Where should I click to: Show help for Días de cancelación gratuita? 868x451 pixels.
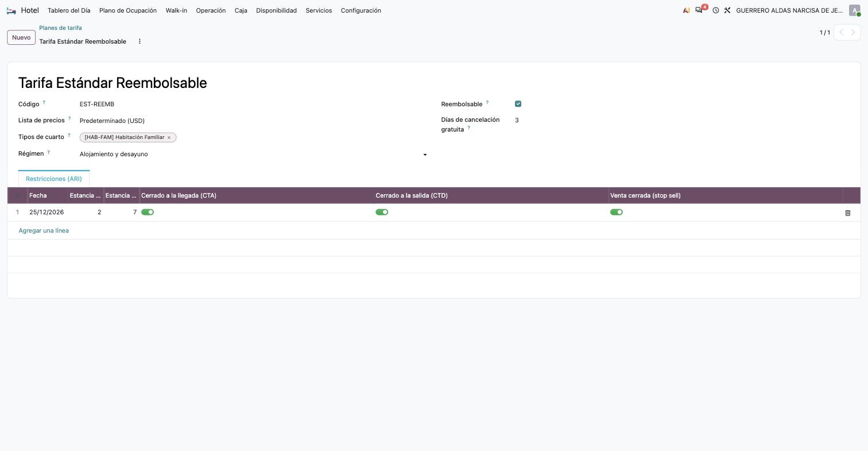pos(468,128)
